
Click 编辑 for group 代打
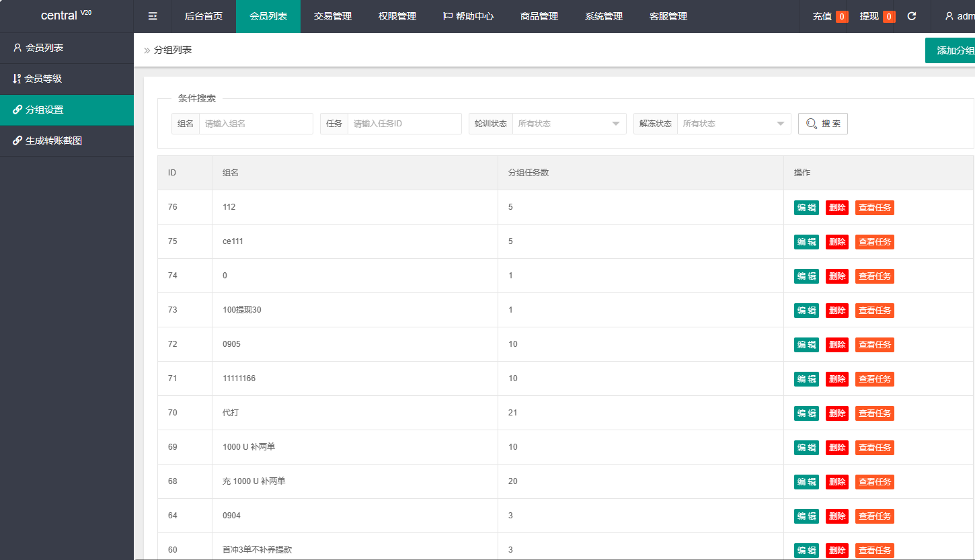(x=806, y=413)
